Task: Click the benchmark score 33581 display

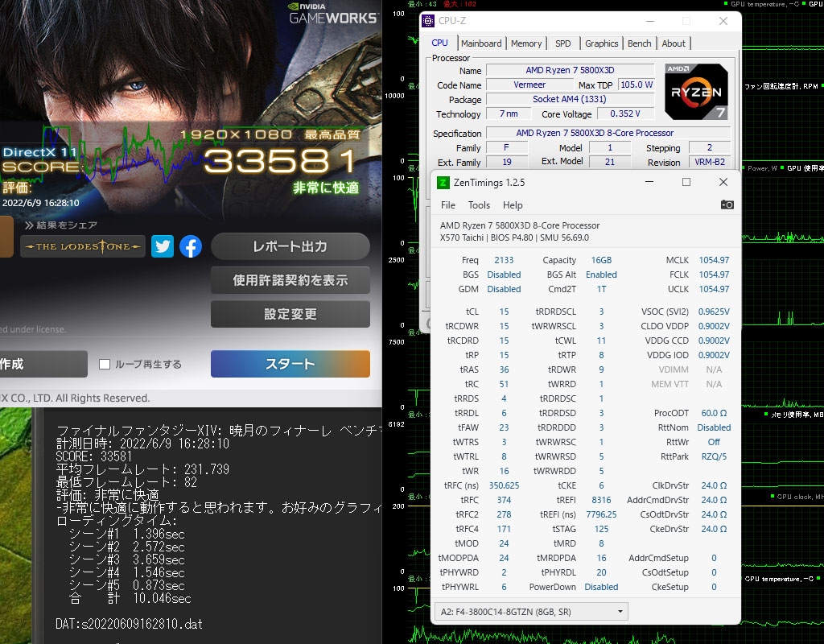Action: click(x=281, y=160)
